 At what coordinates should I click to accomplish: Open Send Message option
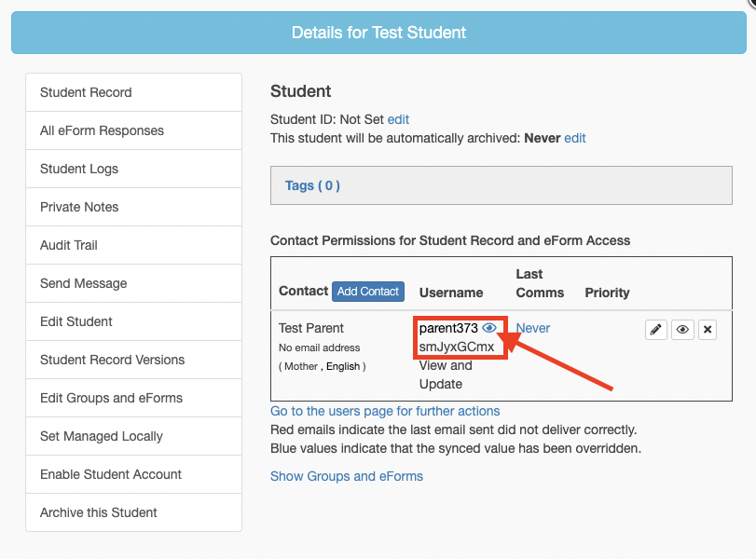coord(83,283)
